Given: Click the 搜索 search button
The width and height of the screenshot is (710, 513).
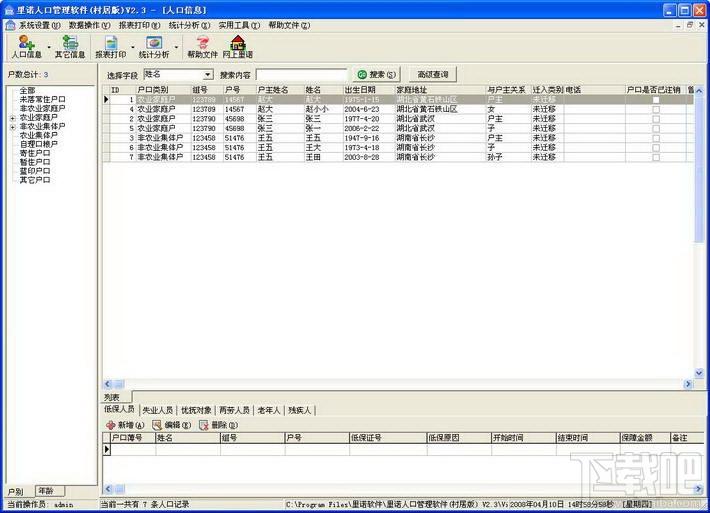Looking at the screenshot, I should pos(376,74).
